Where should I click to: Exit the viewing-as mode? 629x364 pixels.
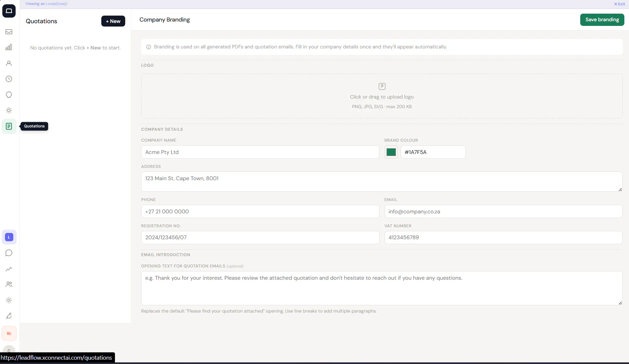coord(619,4)
